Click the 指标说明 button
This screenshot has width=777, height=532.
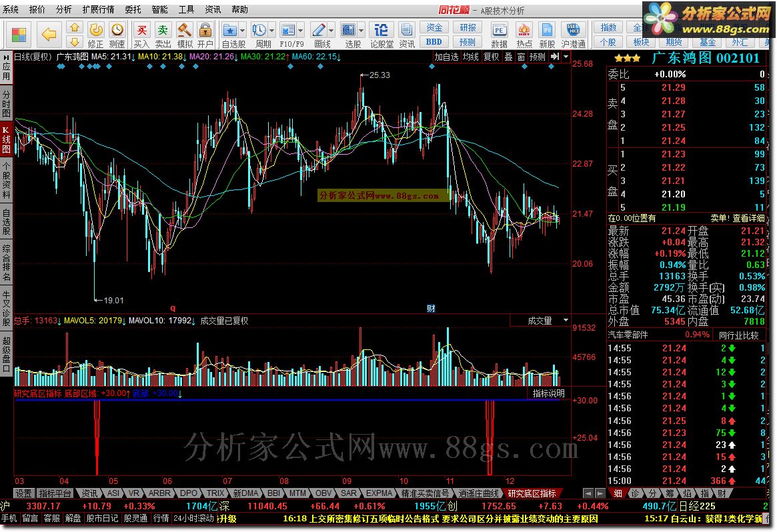click(x=548, y=393)
